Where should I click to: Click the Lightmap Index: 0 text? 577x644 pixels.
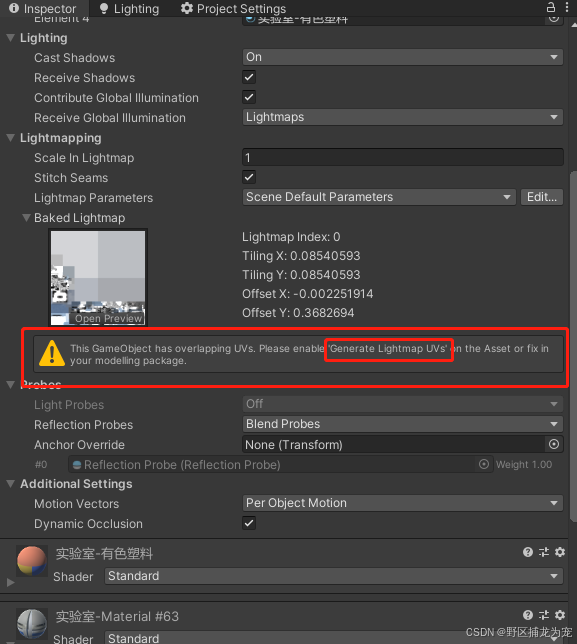[291, 237]
